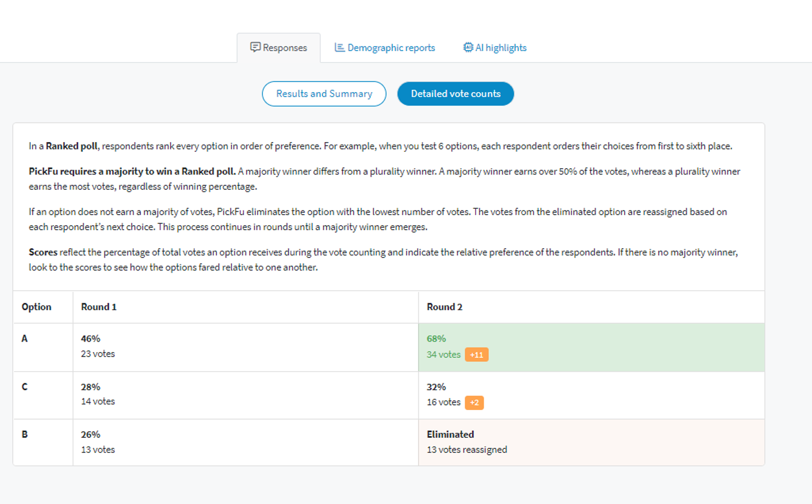The image size is (812, 504).
Task: Click the Responses speech bubble icon
Action: tap(255, 47)
